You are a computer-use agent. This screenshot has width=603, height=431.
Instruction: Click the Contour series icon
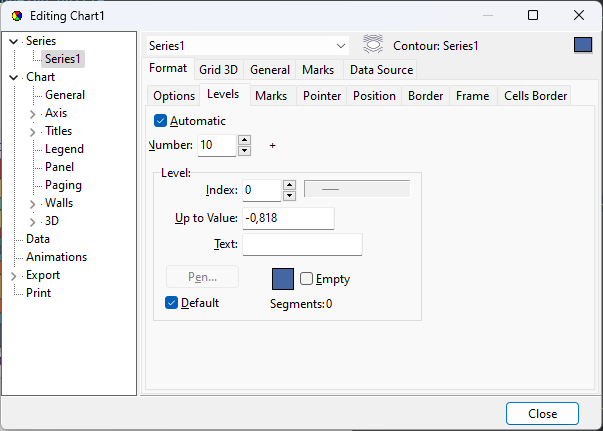373,44
